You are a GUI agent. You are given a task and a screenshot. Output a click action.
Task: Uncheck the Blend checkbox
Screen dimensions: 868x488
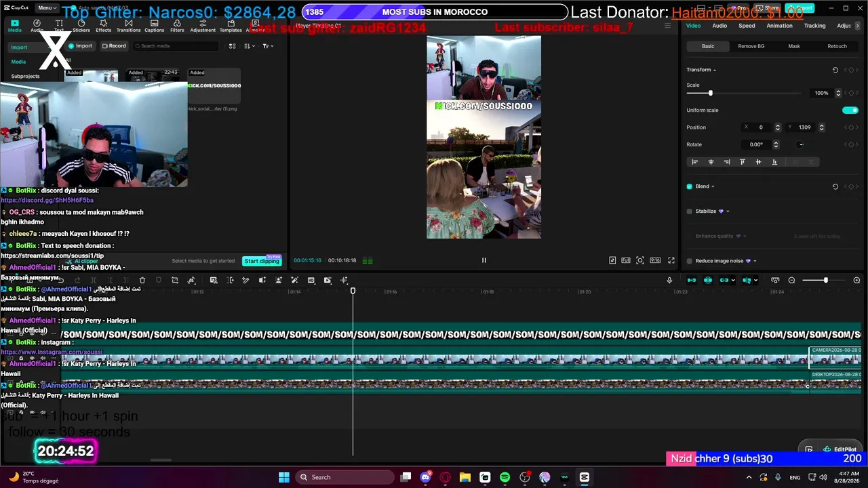[690, 186]
